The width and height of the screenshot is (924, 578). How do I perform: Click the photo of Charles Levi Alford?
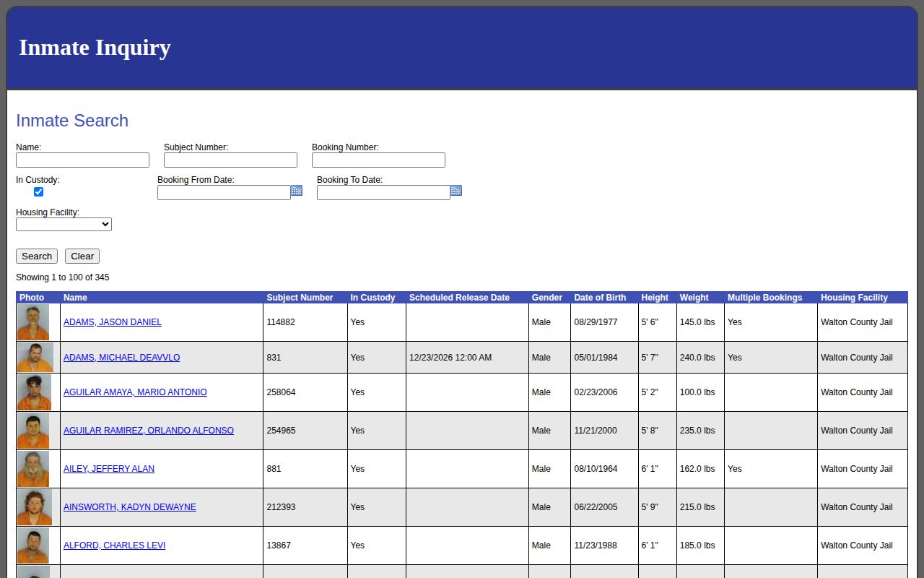(33, 545)
